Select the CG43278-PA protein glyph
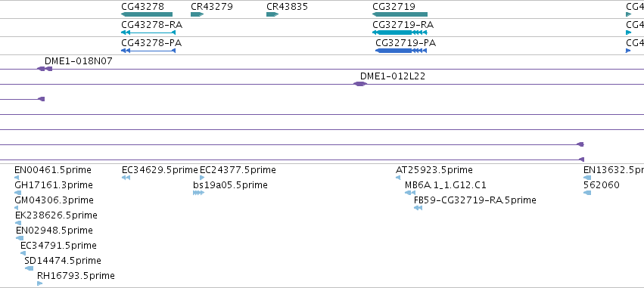Image resolution: width=644 pixels, height=288 pixels. (148, 51)
